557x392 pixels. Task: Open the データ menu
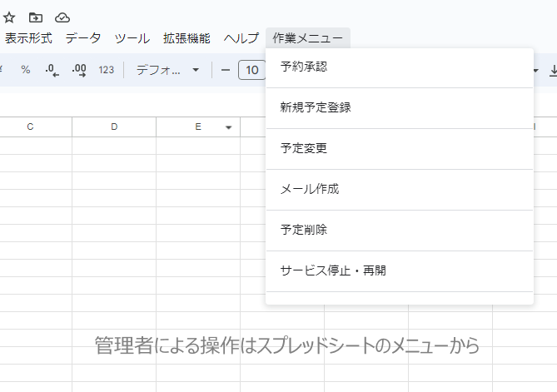[x=83, y=38]
